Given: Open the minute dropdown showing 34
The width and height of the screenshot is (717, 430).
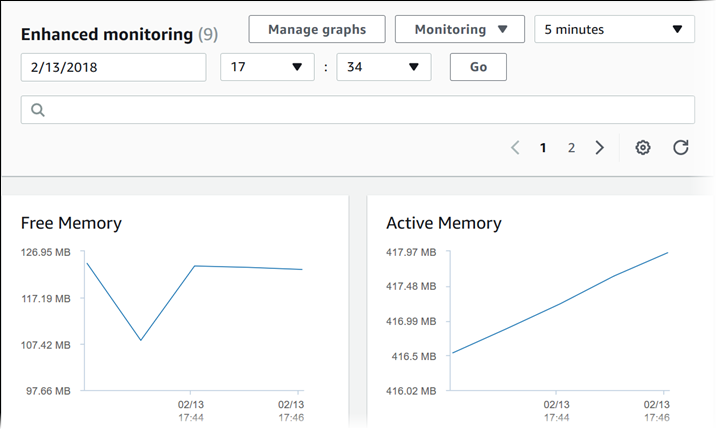Looking at the screenshot, I should coord(383,67).
